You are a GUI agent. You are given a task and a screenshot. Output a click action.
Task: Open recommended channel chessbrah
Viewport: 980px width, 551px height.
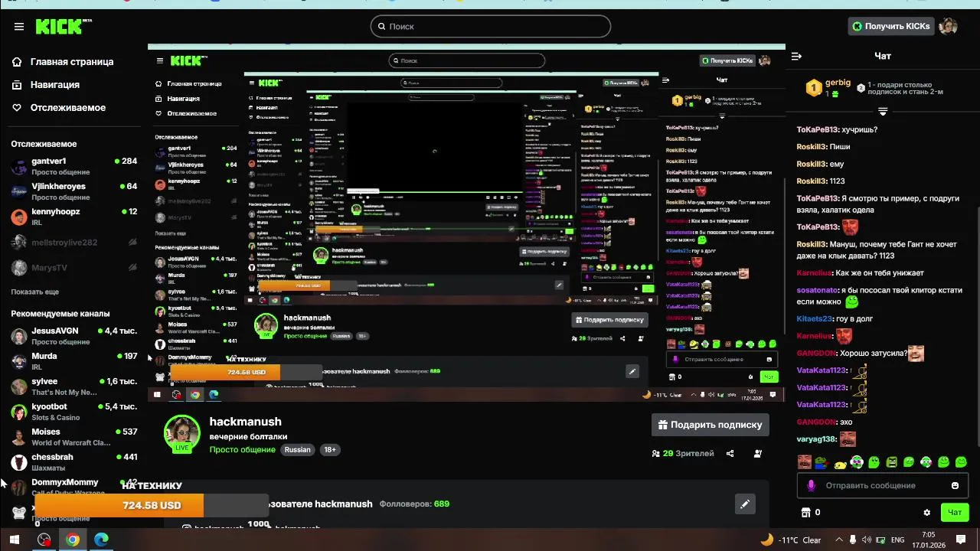pos(73,462)
